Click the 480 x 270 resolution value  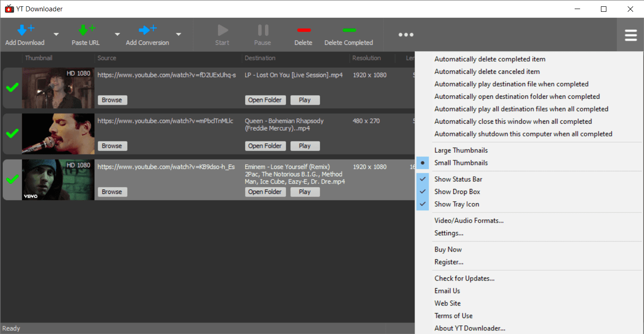coord(366,121)
